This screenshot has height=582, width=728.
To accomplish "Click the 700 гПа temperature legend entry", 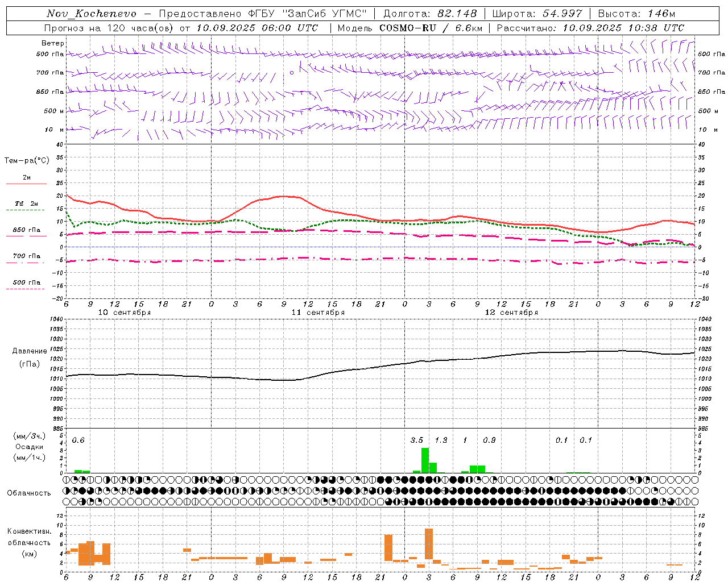I will tap(26, 257).
